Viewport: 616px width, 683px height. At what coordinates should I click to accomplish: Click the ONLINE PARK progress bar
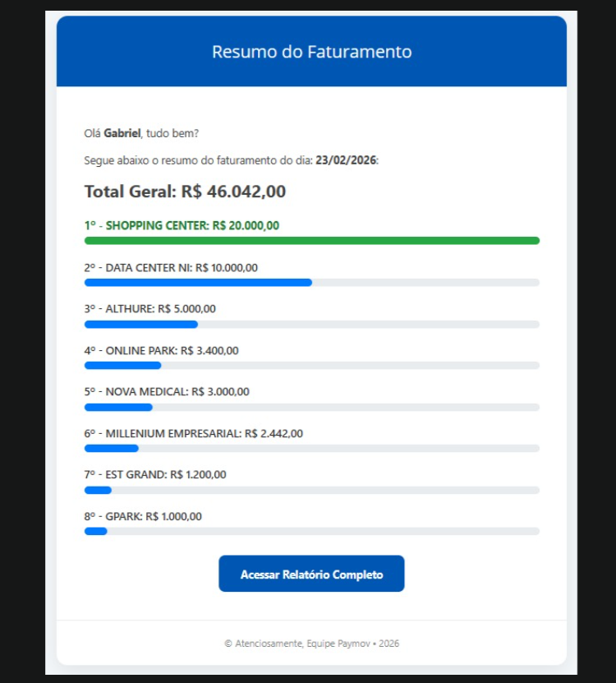tap(312, 366)
